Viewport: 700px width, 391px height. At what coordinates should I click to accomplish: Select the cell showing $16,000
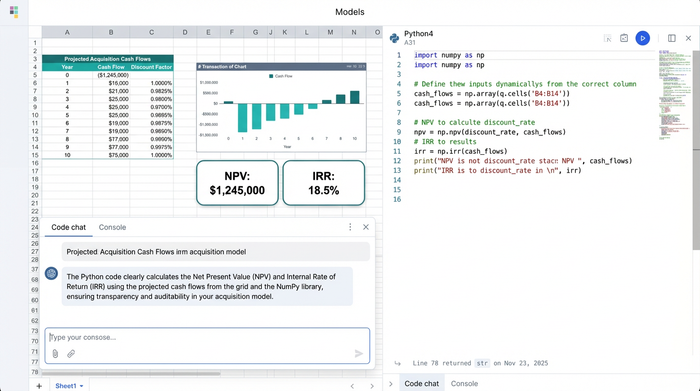coord(111,83)
